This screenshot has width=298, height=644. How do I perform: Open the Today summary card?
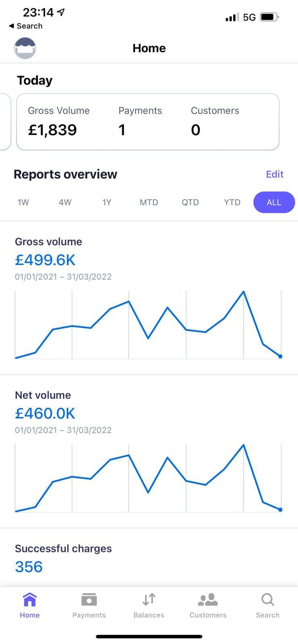click(147, 122)
